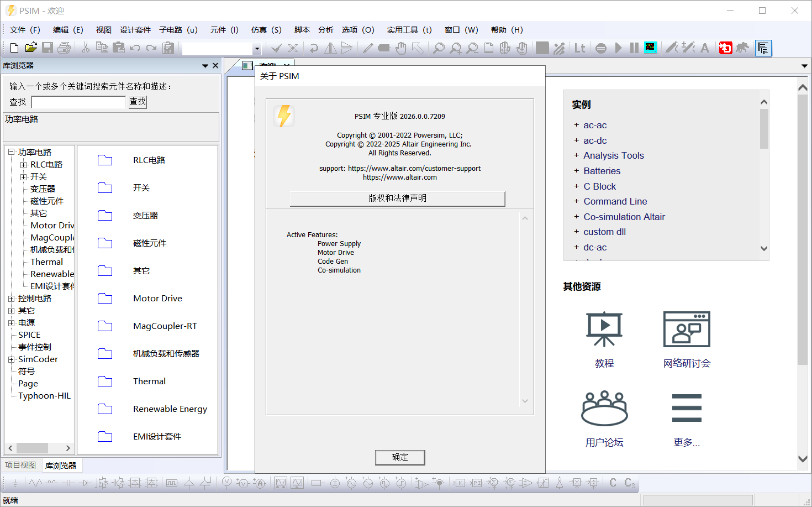This screenshot has width=812, height=507.
Task: Run simulation with the play icon
Action: point(619,48)
